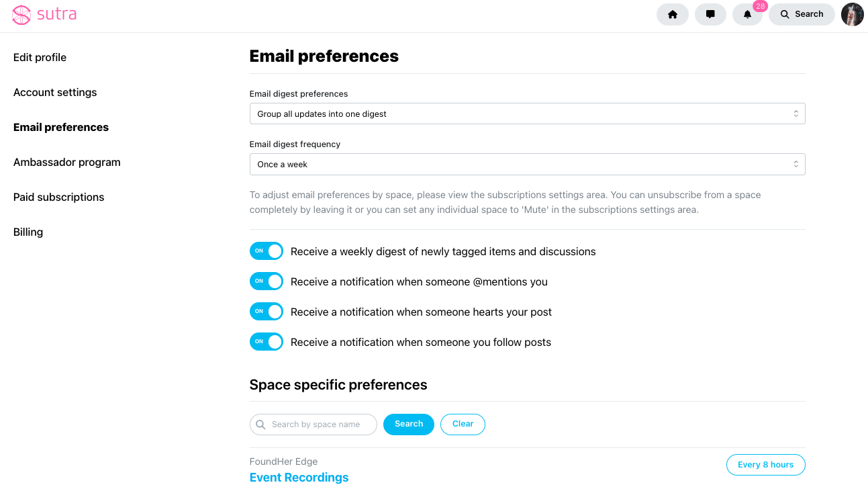
Task: Open the Email digest frequency dropdown
Action: tap(527, 164)
